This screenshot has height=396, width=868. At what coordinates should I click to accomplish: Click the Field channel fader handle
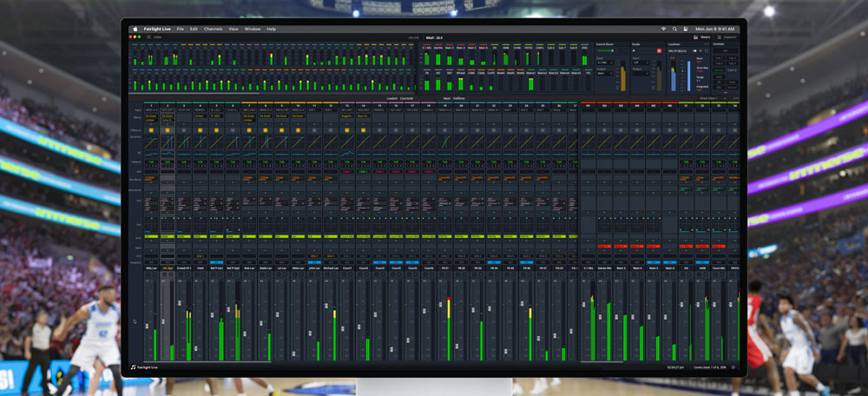click(196, 348)
